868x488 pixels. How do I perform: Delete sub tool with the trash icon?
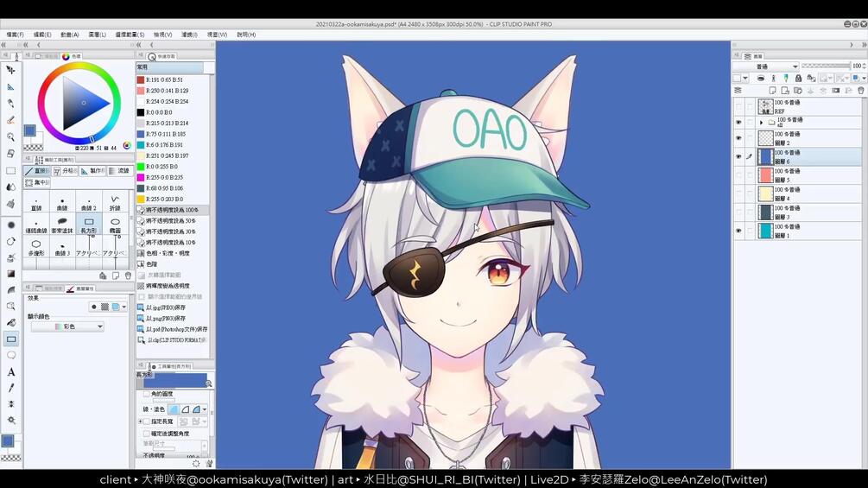tap(128, 276)
